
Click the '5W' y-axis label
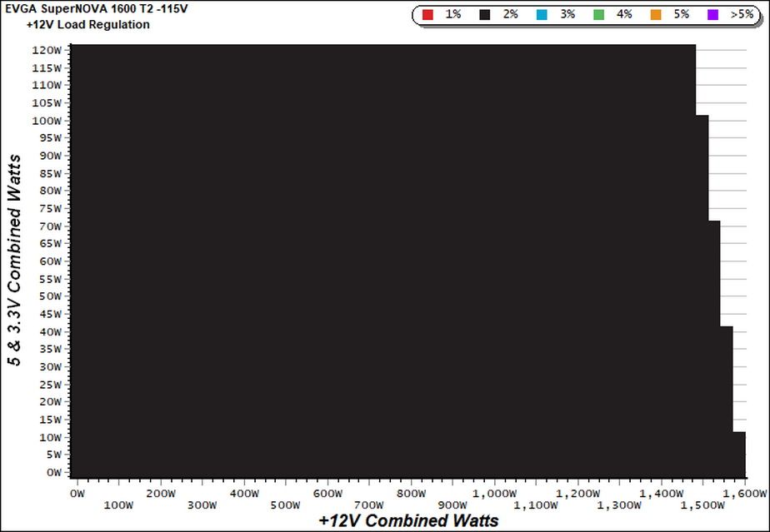pos(54,455)
